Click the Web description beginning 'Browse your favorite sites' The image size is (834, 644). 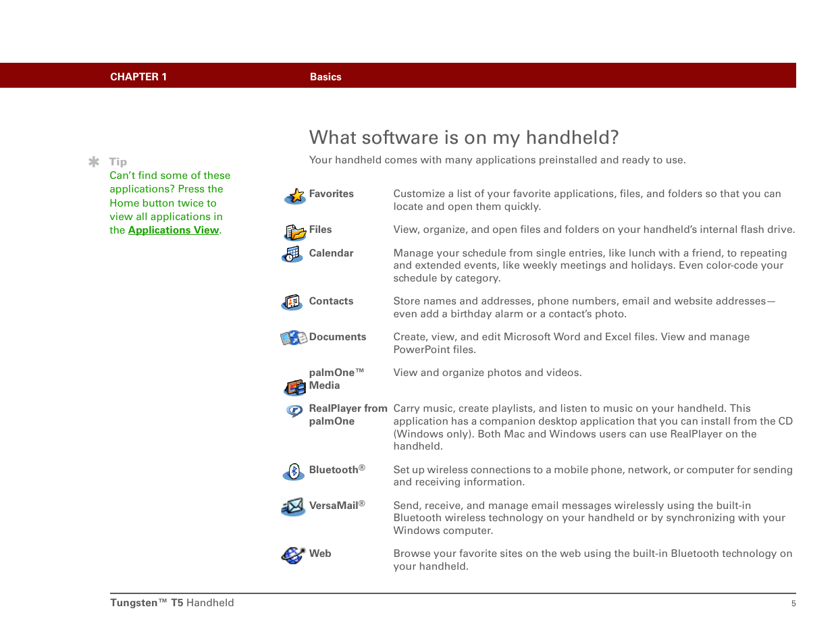(x=593, y=560)
